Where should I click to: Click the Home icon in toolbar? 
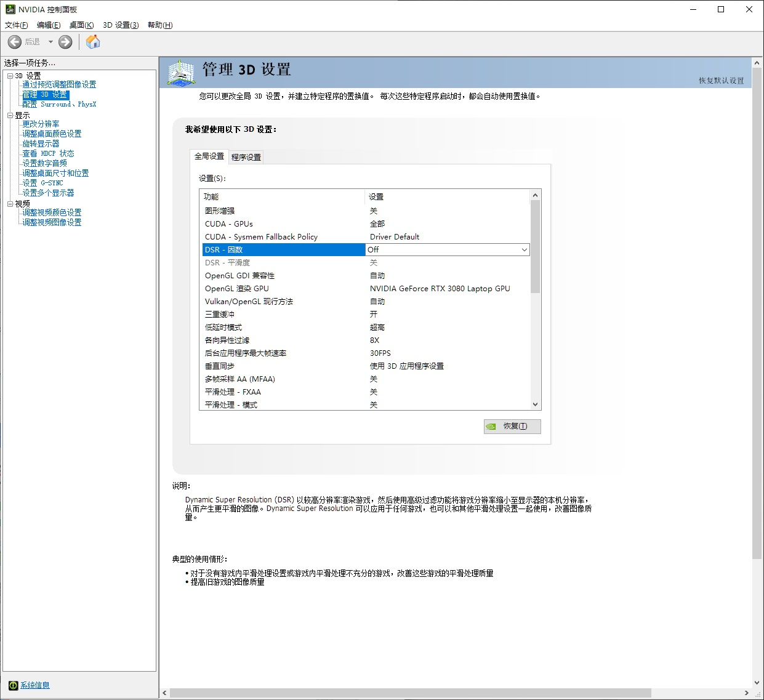point(93,42)
